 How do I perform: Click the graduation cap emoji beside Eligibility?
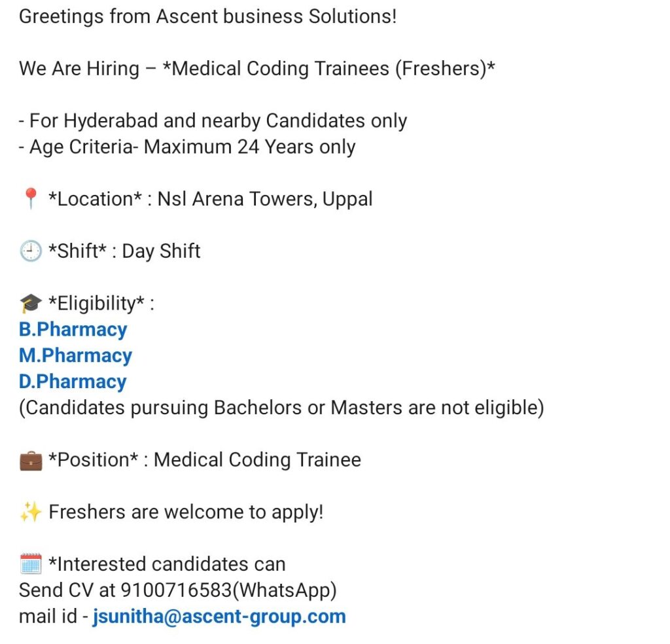pos(30,304)
